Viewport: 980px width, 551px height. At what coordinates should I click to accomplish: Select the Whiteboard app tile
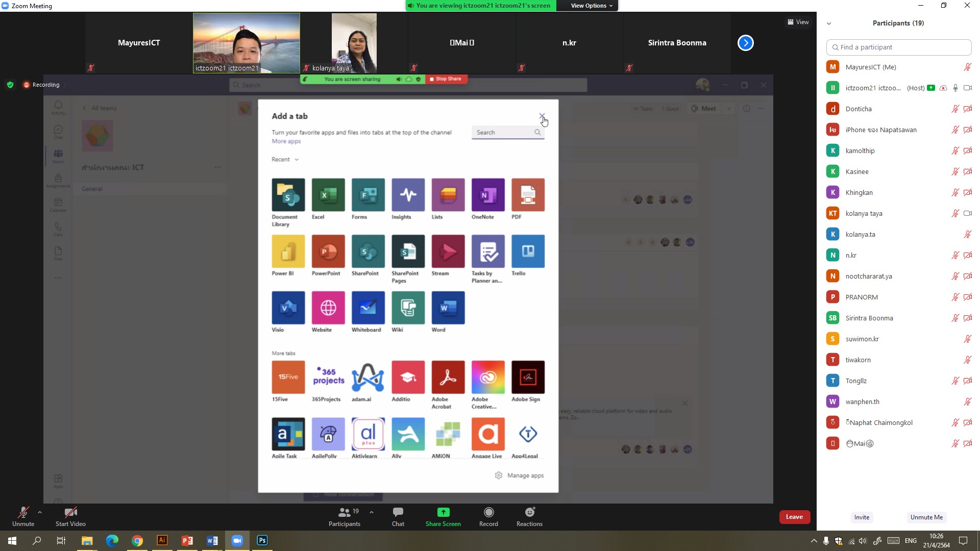[x=368, y=308]
